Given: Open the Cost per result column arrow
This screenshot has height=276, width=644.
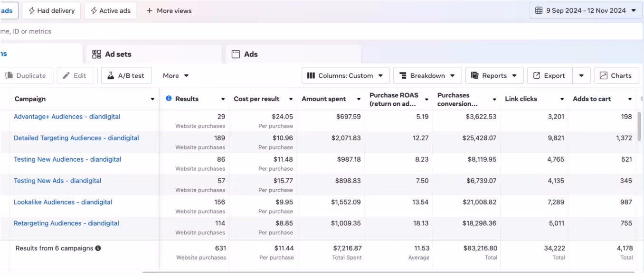Looking at the screenshot, I should 291,99.
